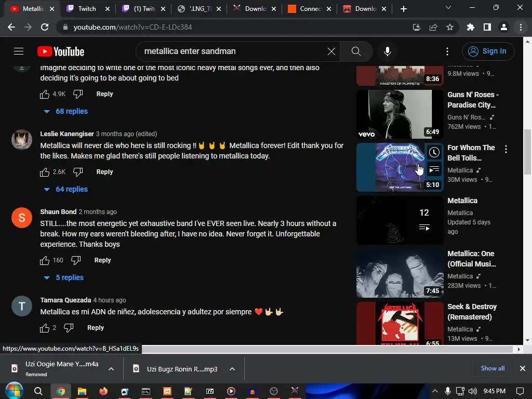
Task: Open Shaun Bond's channel name
Action: coord(58,212)
